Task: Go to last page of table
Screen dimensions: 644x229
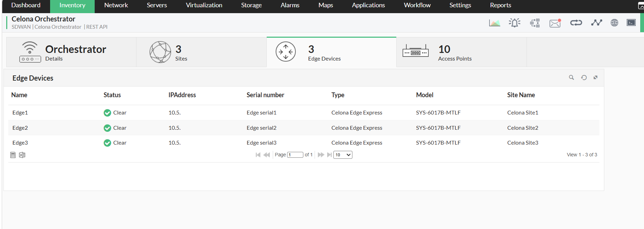Action: [x=329, y=155]
